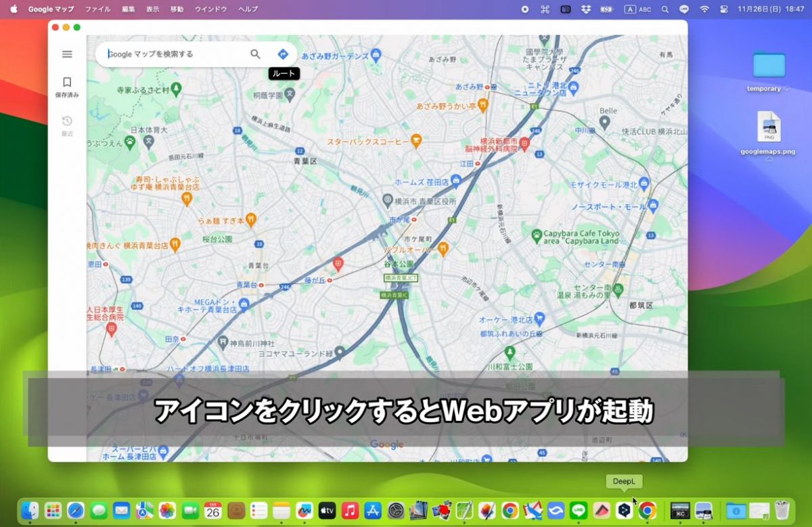Select the googlemaps.png file on the desktop
Viewport: 812px width, 527px height.
[768, 133]
